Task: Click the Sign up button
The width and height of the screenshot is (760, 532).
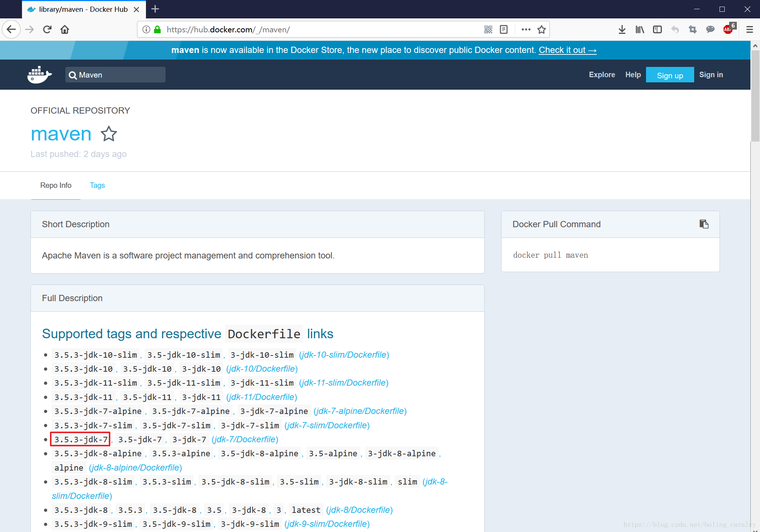Action: (x=670, y=75)
